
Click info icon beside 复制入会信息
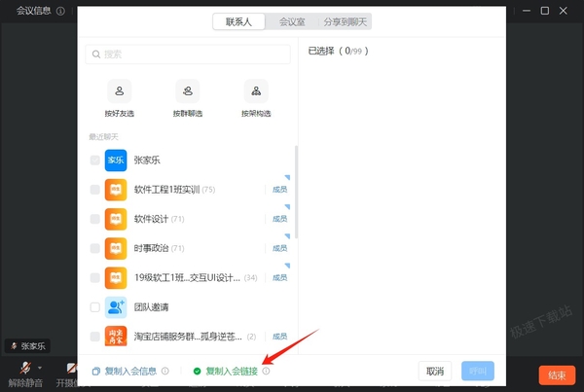165,372
